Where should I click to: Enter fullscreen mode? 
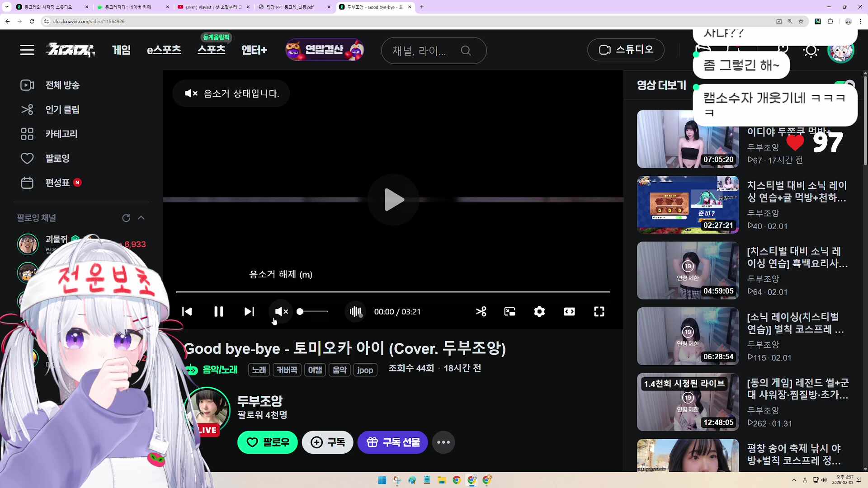coord(599,311)
